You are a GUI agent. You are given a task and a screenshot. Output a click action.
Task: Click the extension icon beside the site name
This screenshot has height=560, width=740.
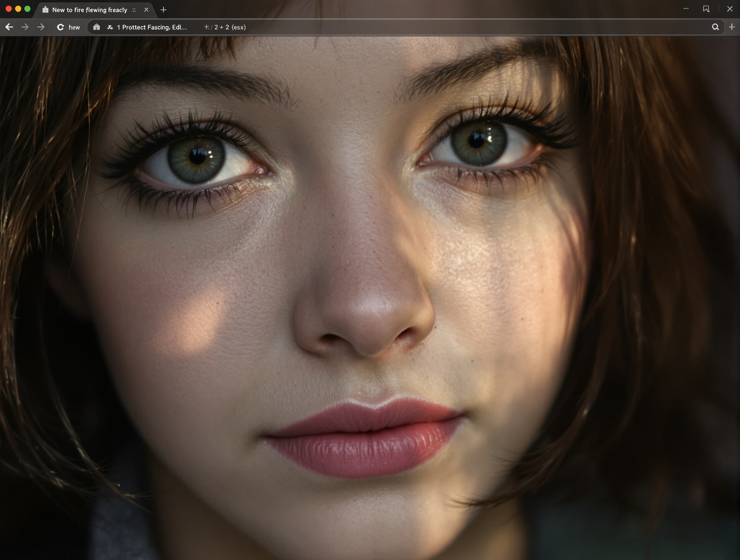[110, 27]
